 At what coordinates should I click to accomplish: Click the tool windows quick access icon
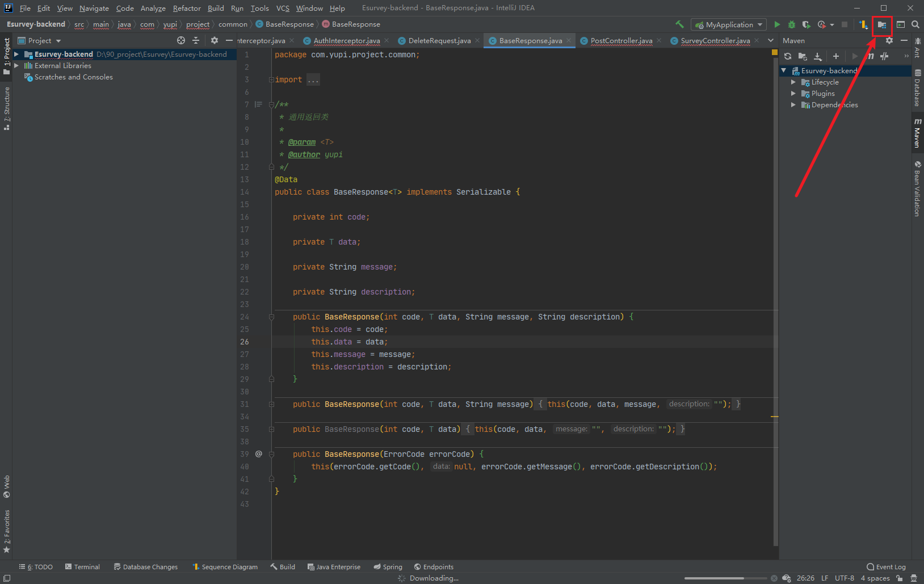click(7, 578)
